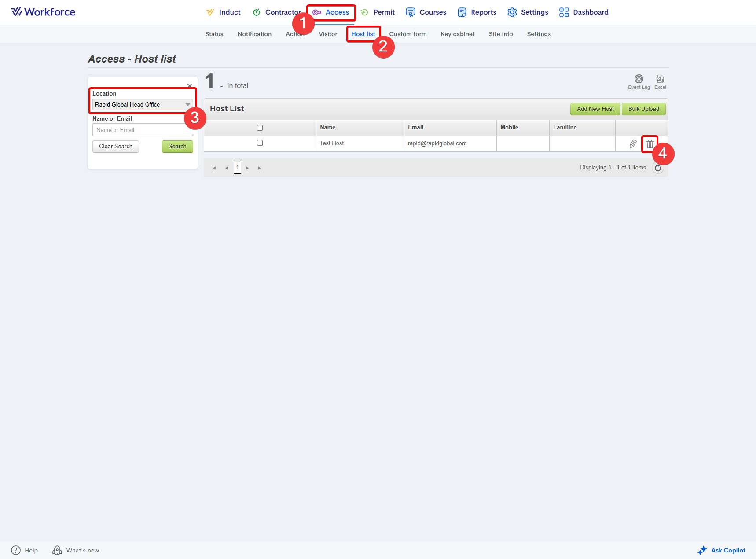
Task: Click the delete trash icon for Test Host
Action: 650,144
